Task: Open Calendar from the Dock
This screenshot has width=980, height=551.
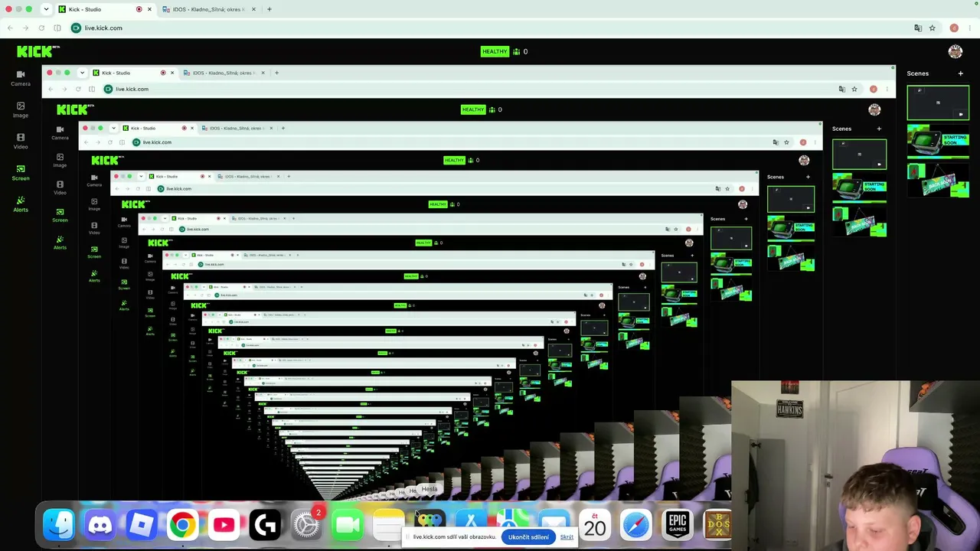Action: coord(595,525)
